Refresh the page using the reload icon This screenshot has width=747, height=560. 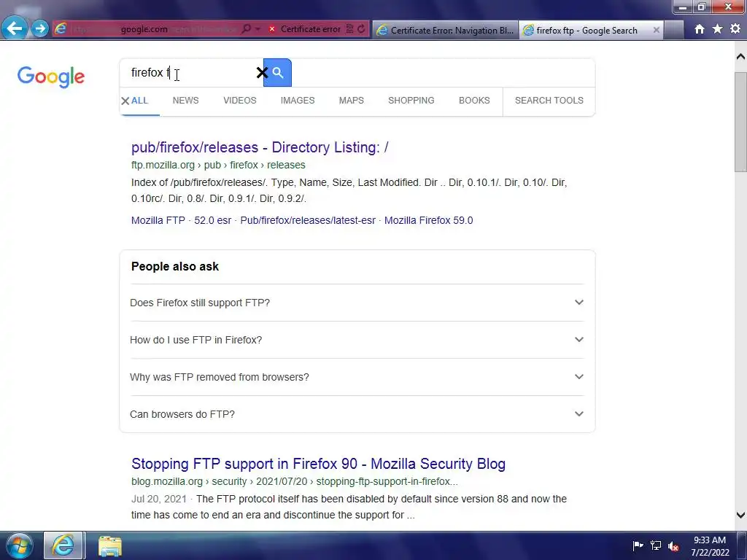tap(361, 29)
